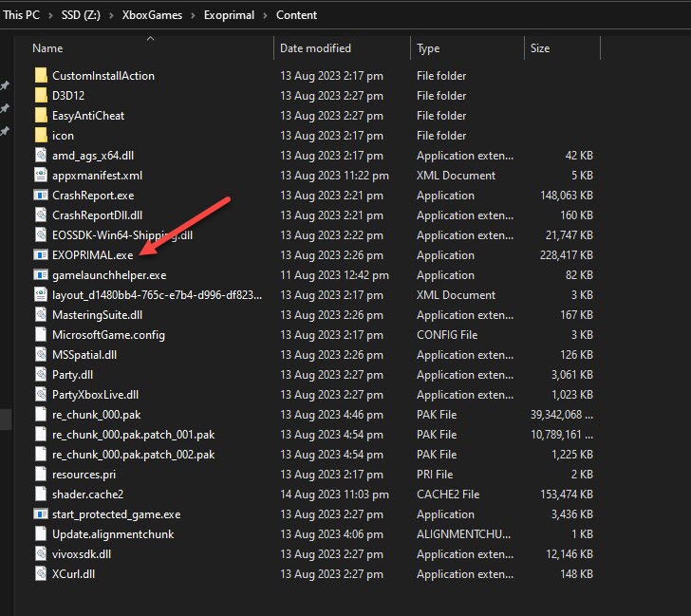
Task: Select the D3D12 folder name
Action: click(68, 96)
